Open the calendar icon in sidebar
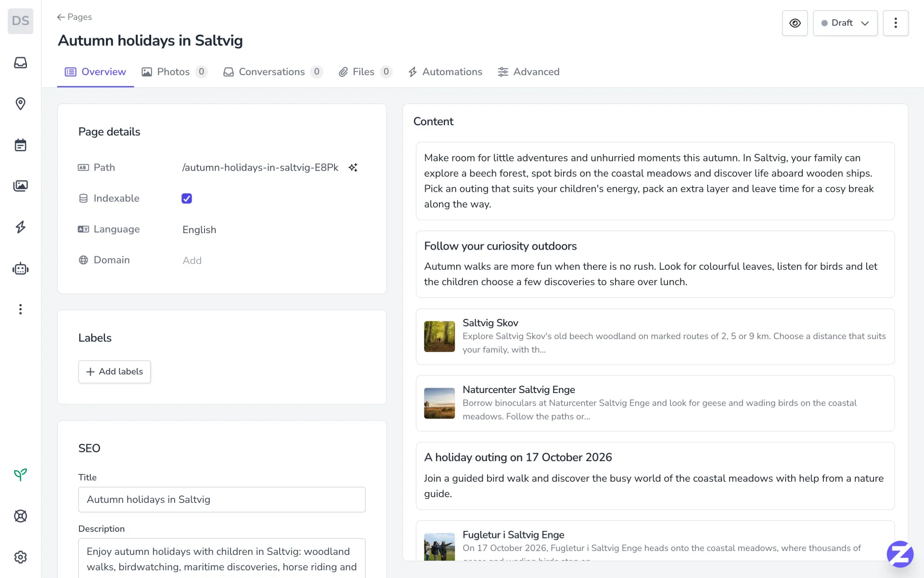 click(20, 145)
